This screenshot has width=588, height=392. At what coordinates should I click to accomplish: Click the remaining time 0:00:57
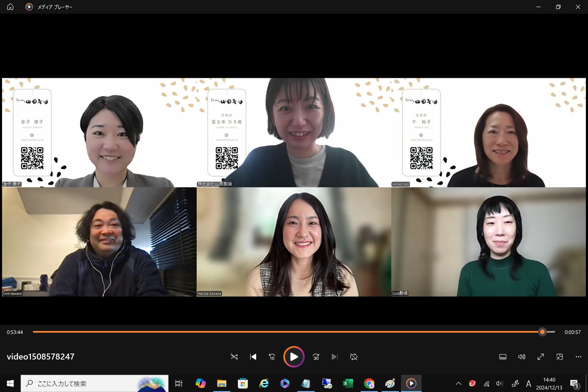tap(572, 332)
